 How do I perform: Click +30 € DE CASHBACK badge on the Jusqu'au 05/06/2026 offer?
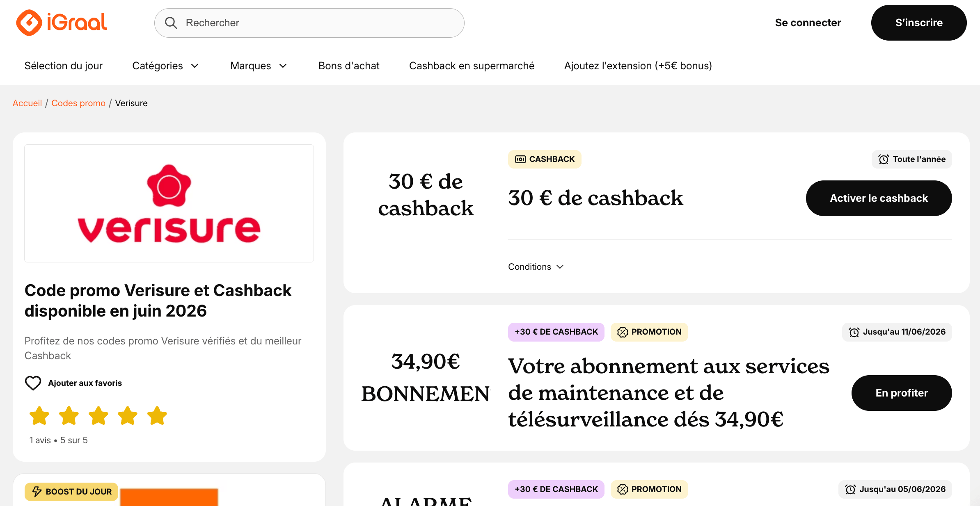(x=556, y=489)
